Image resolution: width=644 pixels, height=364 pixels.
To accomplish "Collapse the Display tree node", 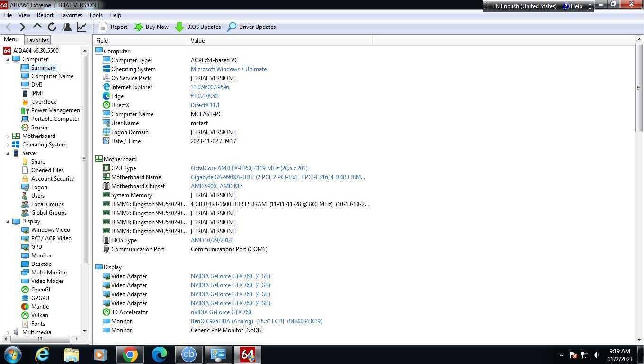I will [8, 222].
